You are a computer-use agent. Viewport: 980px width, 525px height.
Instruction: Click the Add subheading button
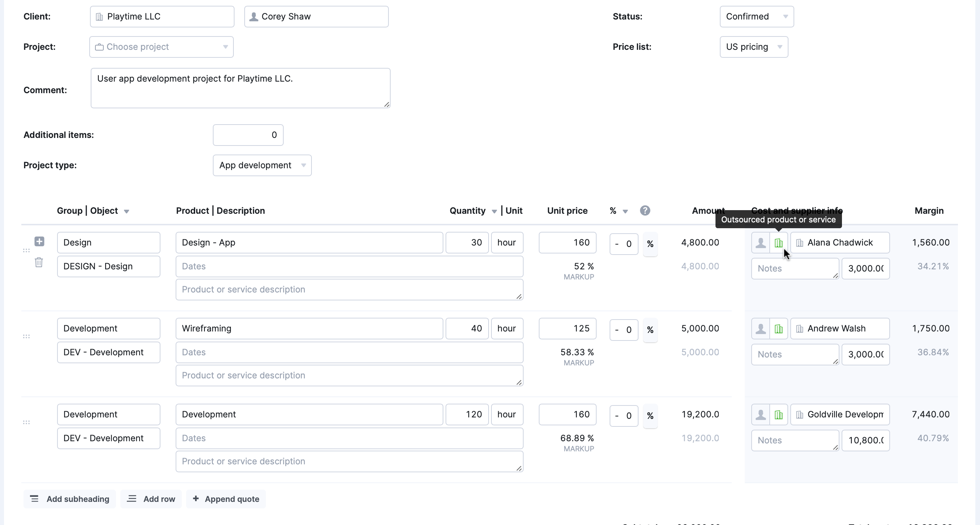pyautogui.click(x=69, y=499)
